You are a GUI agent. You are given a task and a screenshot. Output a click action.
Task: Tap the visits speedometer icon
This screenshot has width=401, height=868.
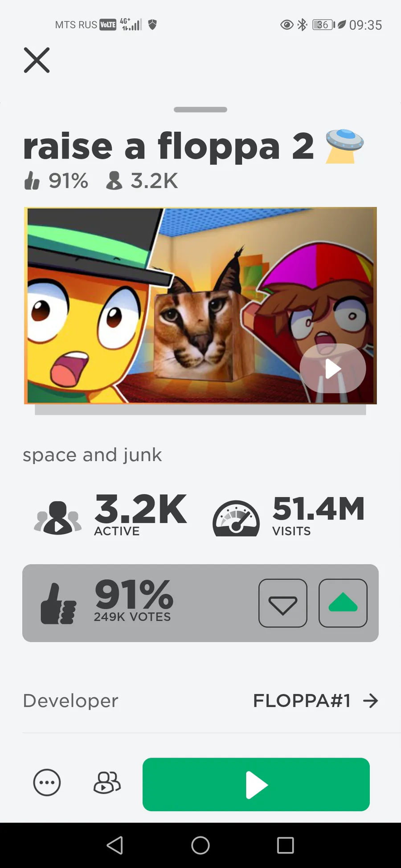click(236, 519)
